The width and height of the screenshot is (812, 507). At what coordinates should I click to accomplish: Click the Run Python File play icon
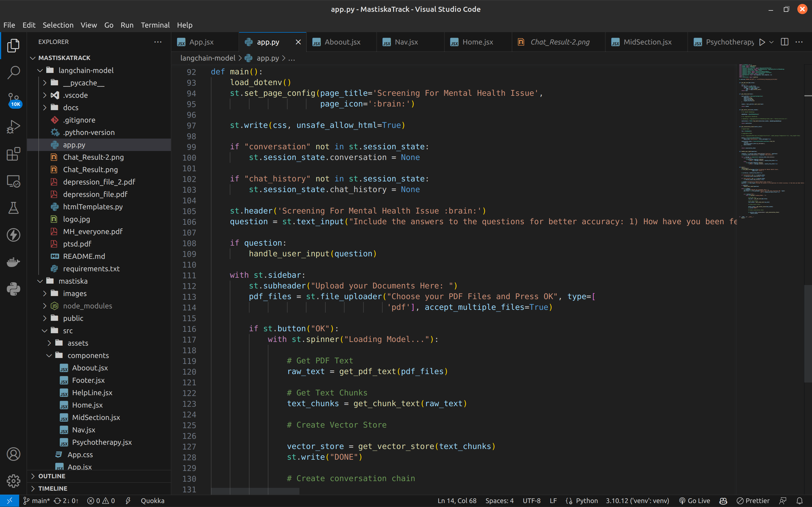762,42
